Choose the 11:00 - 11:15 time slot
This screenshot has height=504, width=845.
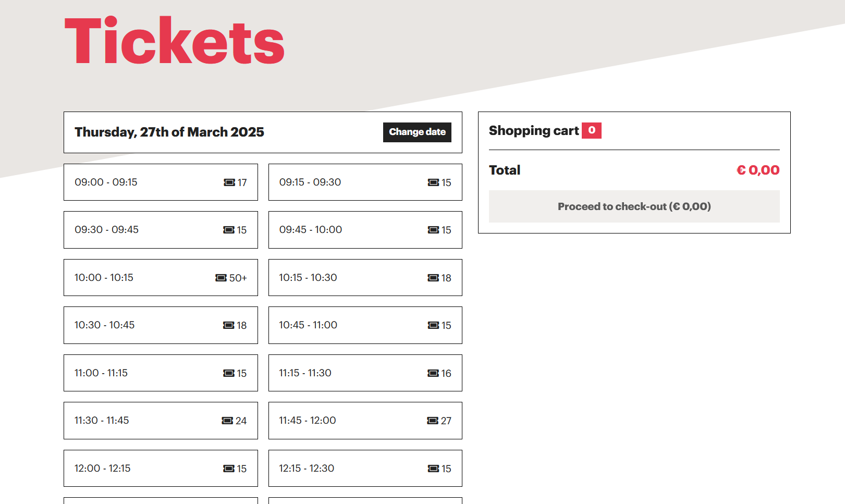(x=161, y=373)
